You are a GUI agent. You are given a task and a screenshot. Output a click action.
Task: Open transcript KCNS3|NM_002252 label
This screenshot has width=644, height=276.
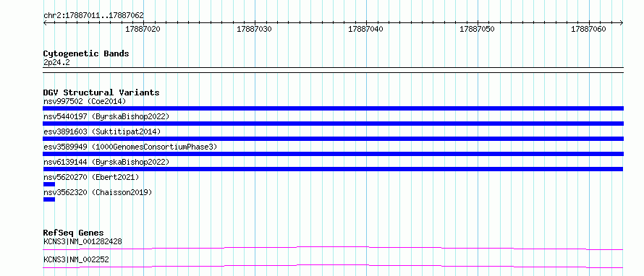click(76, 259)
